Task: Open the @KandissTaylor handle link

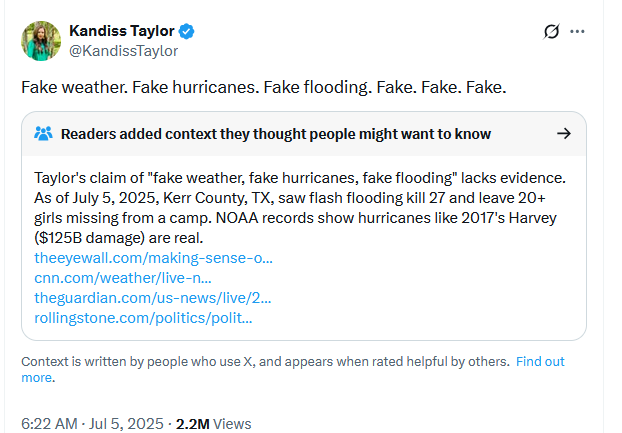Action: click(123, 50)
